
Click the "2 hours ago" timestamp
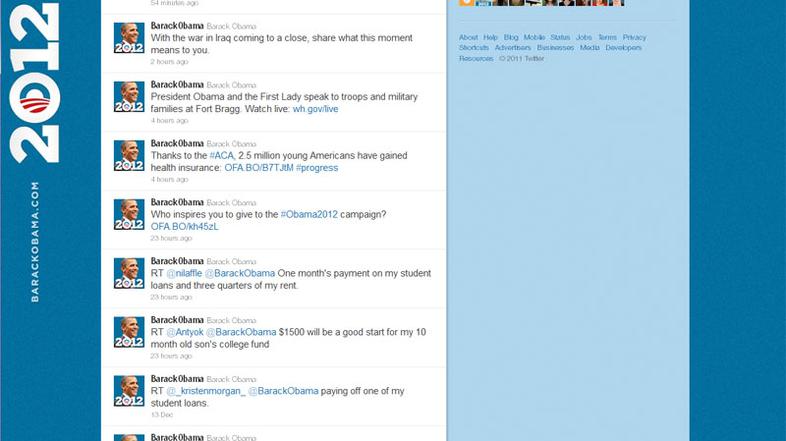tap(169, 62)
